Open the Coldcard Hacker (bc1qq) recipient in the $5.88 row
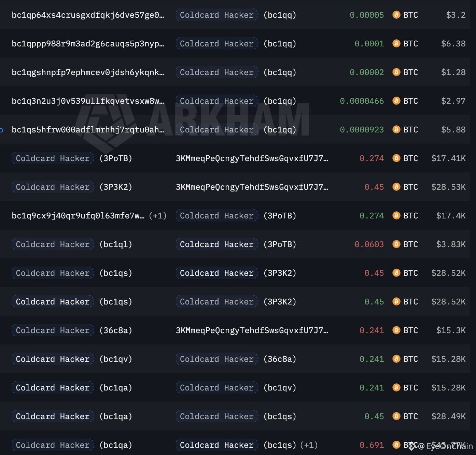The width and height of the screenshot is (476, 455). click(x=236, y=130)
